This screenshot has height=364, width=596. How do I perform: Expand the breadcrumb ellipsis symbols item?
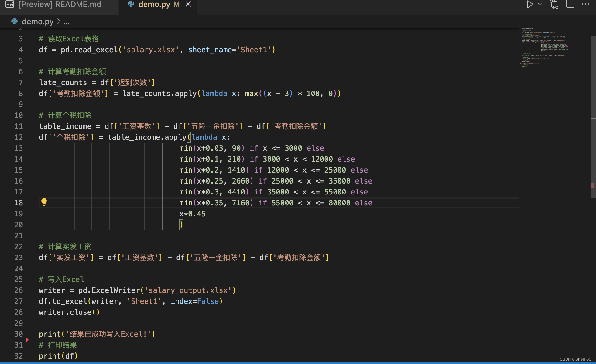(67, 22)
